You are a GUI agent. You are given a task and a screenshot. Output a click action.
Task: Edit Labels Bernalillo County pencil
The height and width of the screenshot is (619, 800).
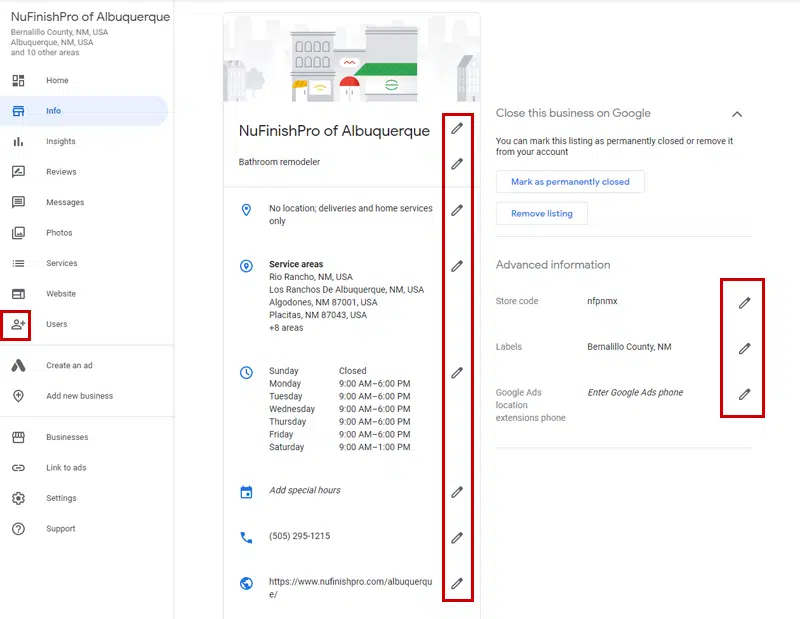pyautogui.click(x=744, y=349)
